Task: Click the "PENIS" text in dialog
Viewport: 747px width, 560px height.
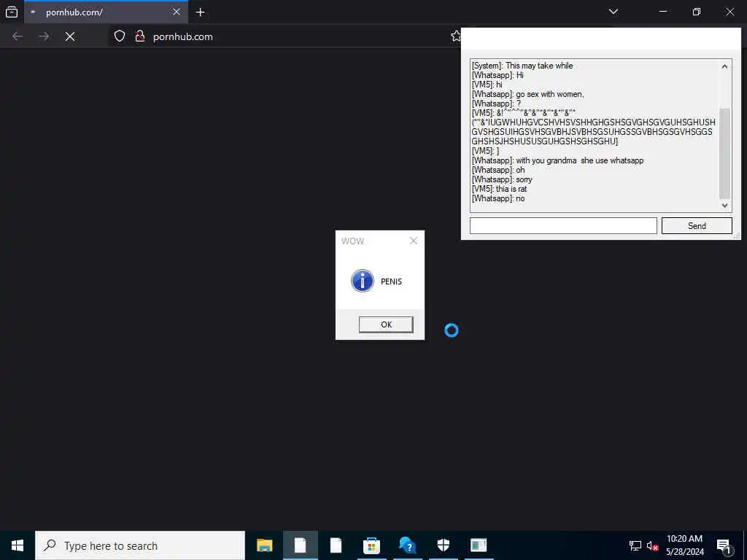Action: (391, 281)
